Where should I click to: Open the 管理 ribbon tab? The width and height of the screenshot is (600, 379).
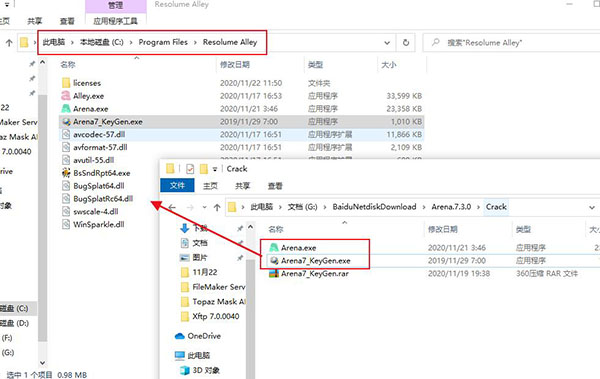(116, 5)
